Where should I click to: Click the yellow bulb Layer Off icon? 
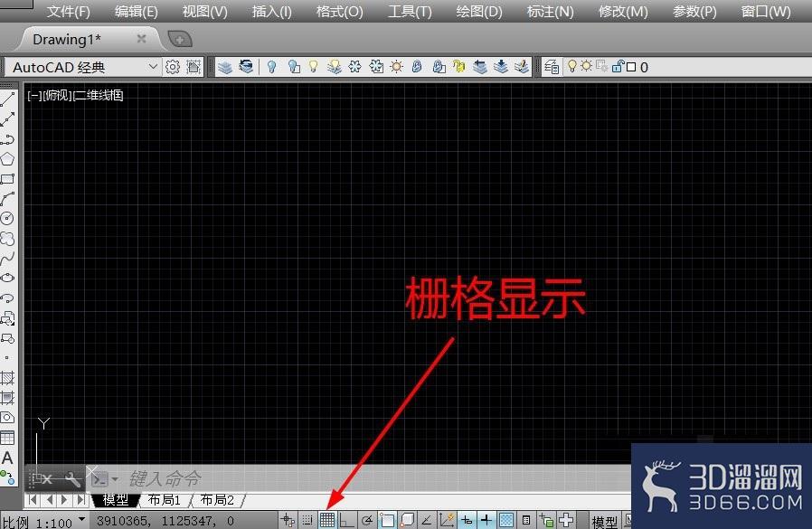(313, 66)
